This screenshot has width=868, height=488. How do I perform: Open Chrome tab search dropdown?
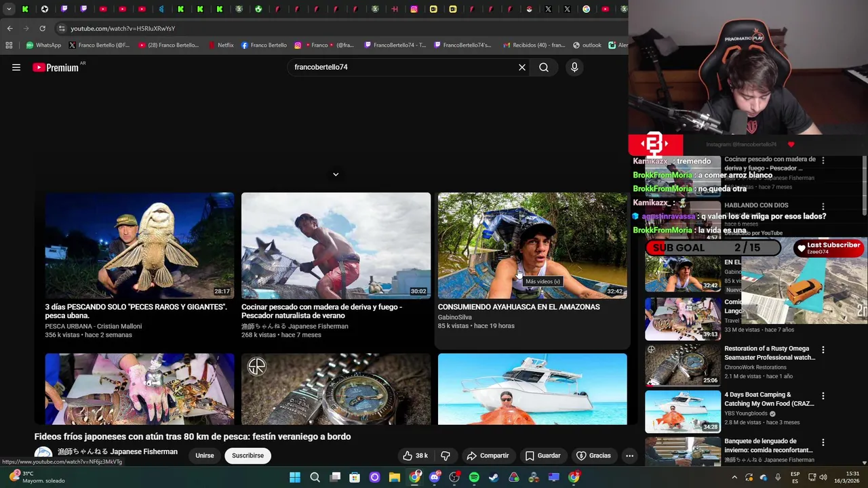click(x=9, y=9)
